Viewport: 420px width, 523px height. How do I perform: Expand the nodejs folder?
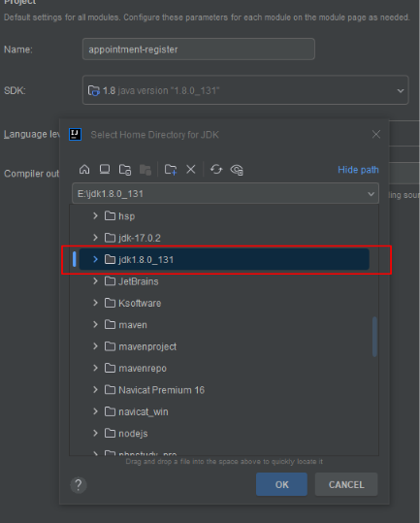95,433
